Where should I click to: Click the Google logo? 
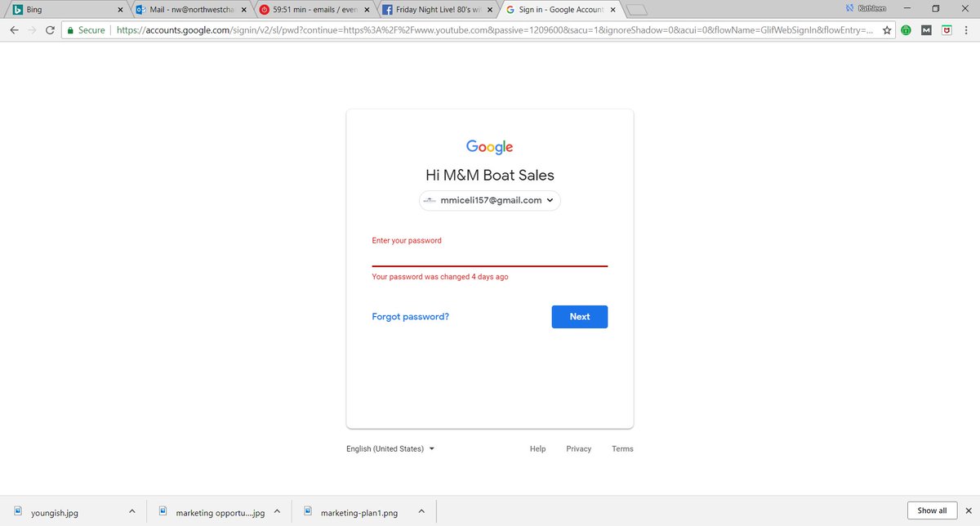(490, 147)
